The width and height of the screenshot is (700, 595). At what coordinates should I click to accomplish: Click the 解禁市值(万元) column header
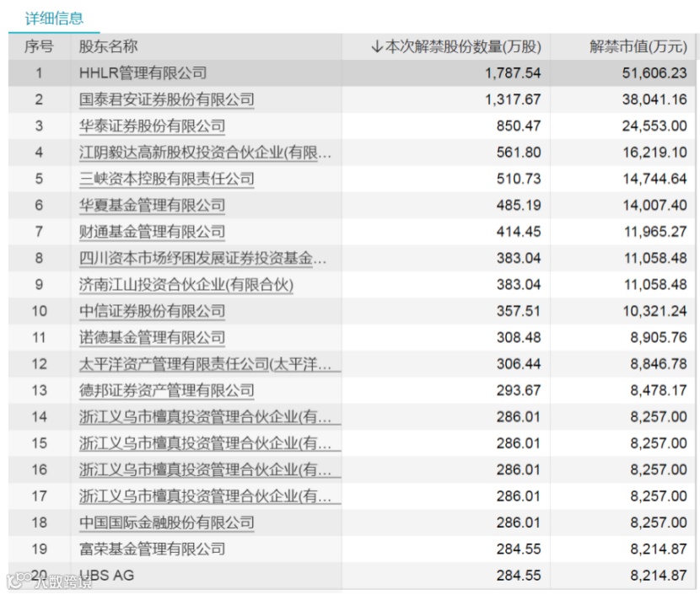(638, 46)
